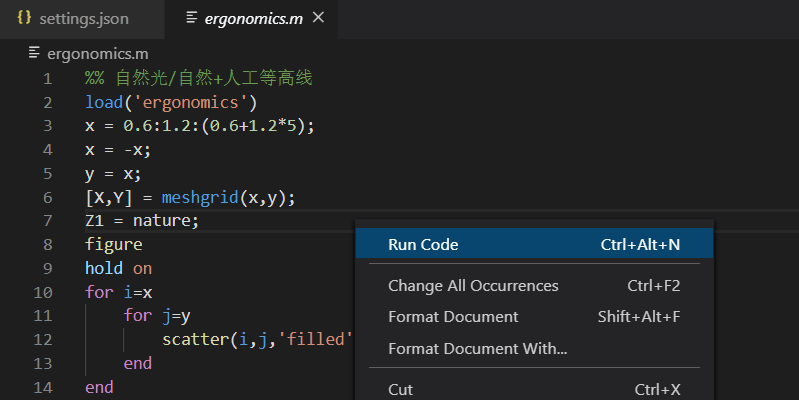This screenshot has height=400, width=799.
Task: Click the breadcrumb file icon beside ergonomics.m
Action: click(34, 52)
